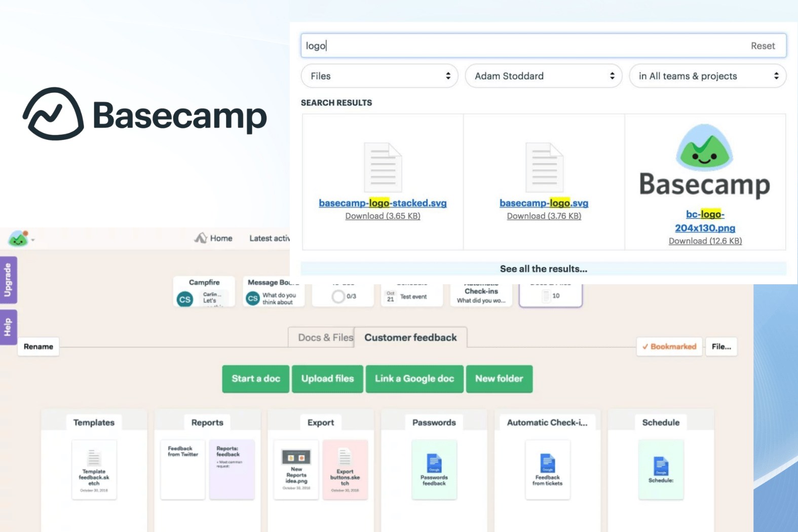Open Feedback from Twitter document
The image size is (798, 532).
183,470
